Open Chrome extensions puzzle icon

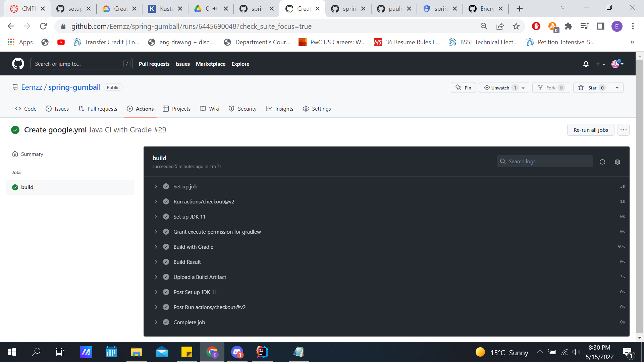[x=568, y=26]
